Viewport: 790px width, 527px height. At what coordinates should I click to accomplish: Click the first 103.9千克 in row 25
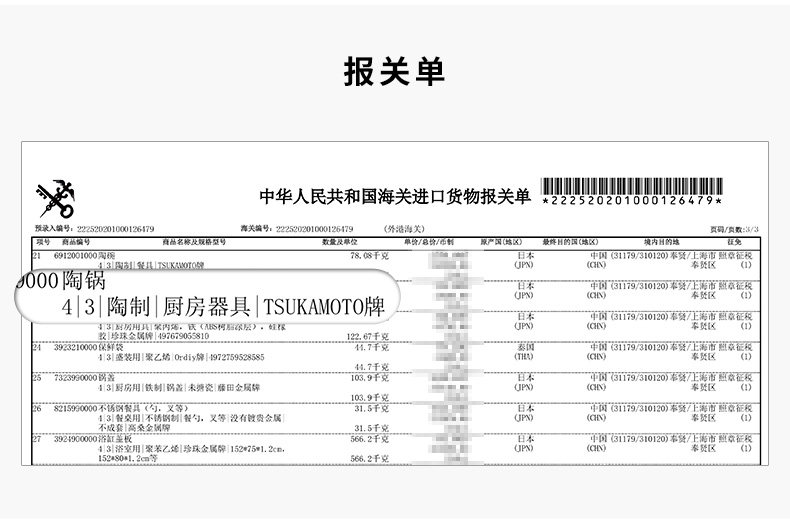pos(369,378)
